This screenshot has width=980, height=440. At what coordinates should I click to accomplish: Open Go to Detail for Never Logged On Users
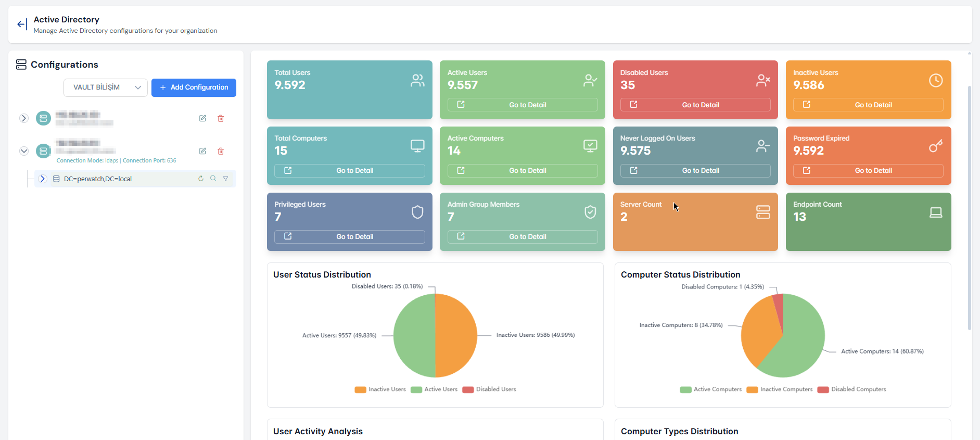[x=695, y=170]
